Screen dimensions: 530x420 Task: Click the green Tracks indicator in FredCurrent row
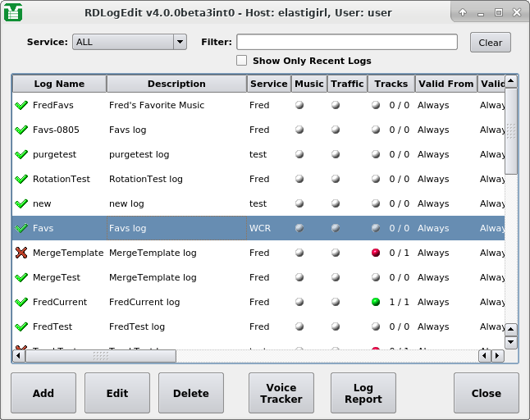click(x=376, y=302)
